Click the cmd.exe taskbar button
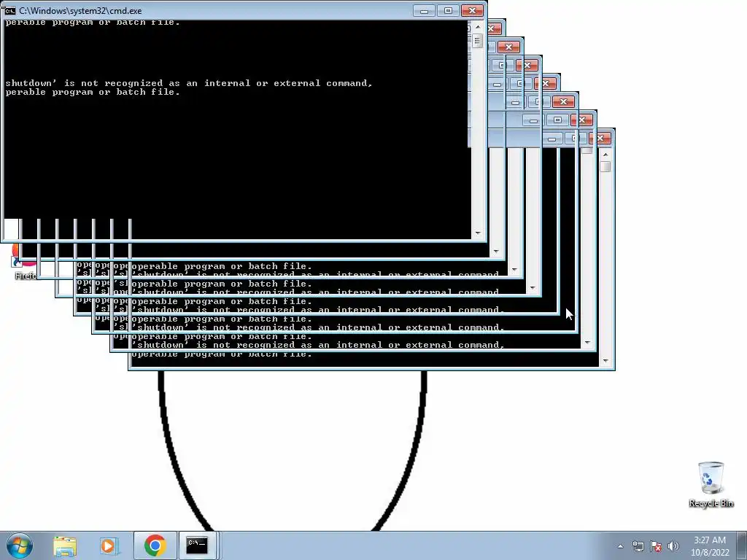 pos(197,545)
